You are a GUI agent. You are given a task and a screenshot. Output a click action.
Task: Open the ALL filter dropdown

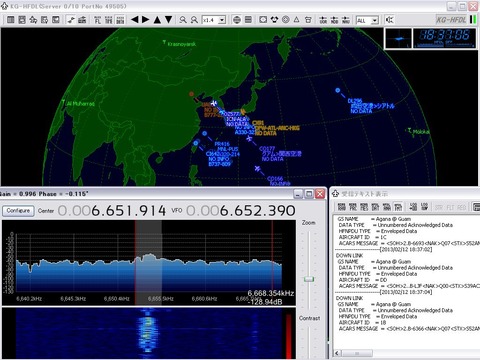click(x=375, y=20)
